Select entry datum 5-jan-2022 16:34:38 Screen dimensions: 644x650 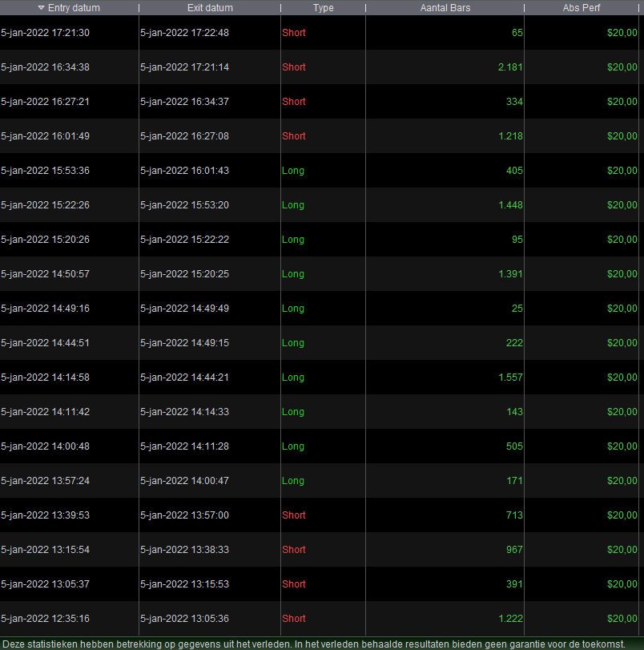(45, 67)
